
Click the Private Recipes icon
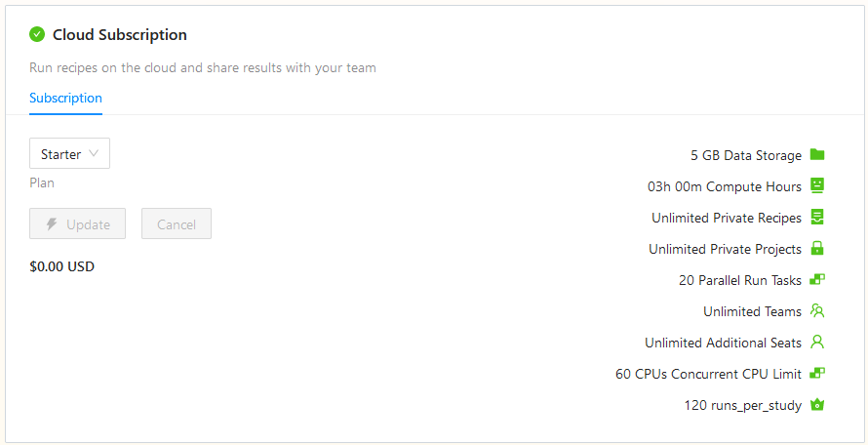(817, 218)
